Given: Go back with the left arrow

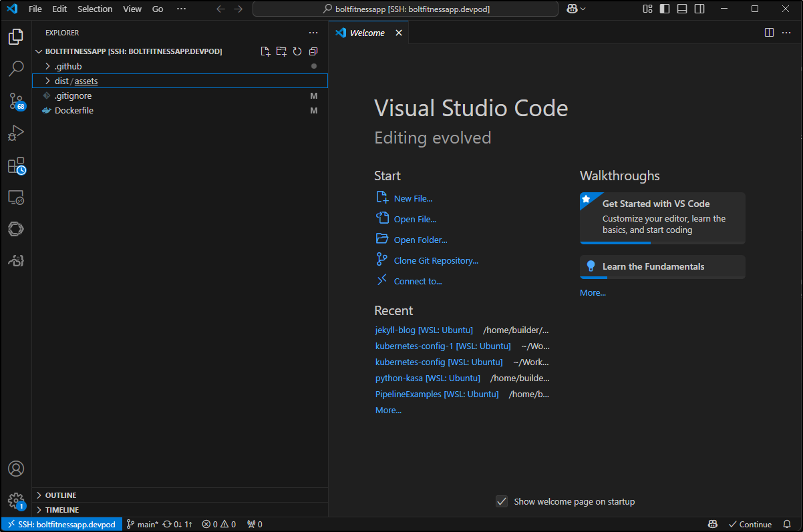Looking at the screenshot, I should pos(221,9).
